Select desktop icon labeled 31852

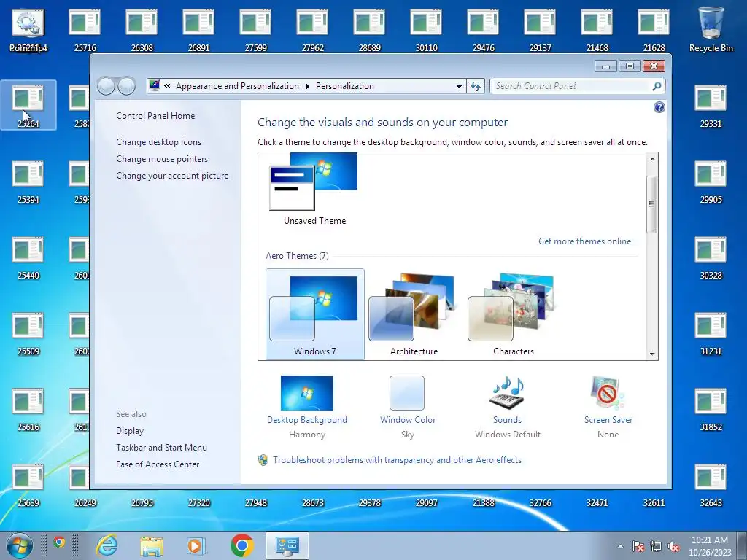pos(711,409)
